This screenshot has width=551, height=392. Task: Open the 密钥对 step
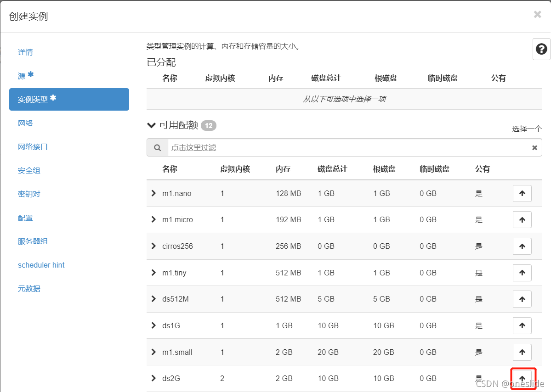tap(29, 194)
